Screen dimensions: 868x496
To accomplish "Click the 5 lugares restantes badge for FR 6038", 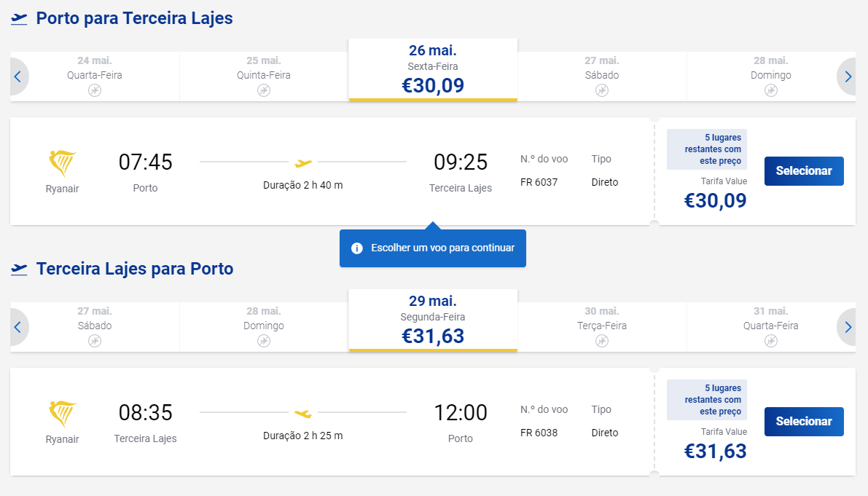I will (707, 400).
